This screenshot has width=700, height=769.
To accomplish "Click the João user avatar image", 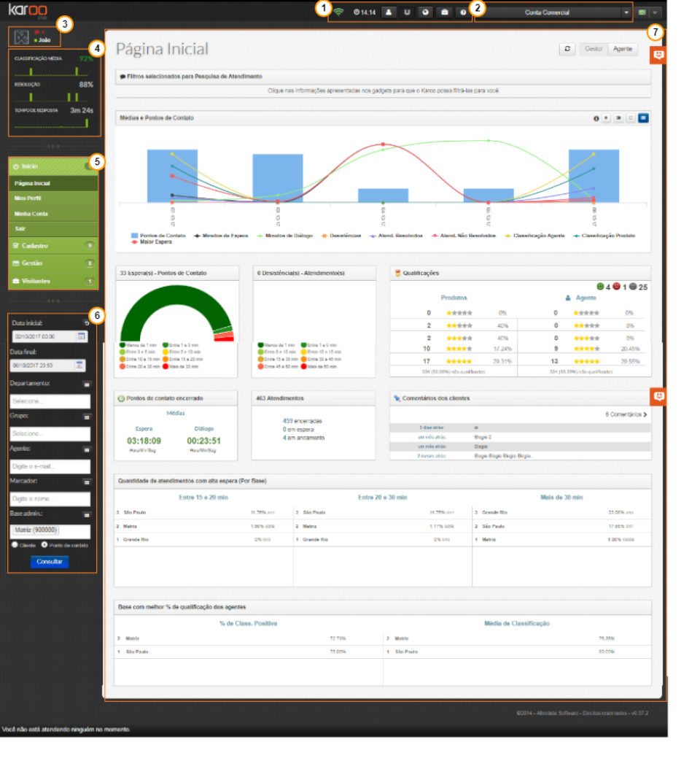I will click(x=22, y=36).
